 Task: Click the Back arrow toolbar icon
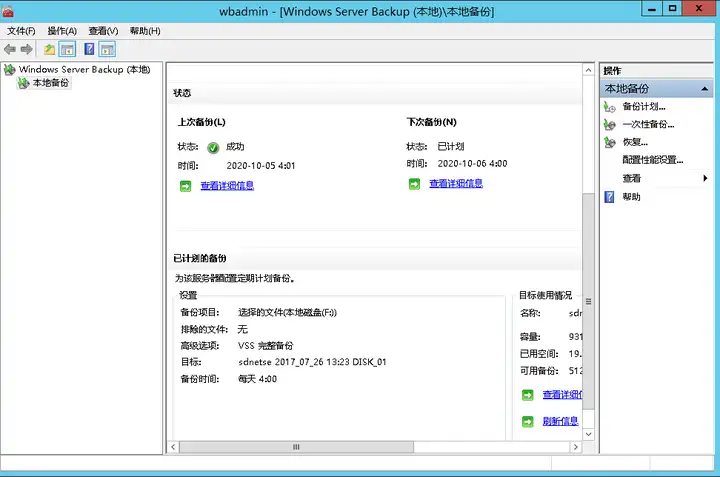[10, 49]
